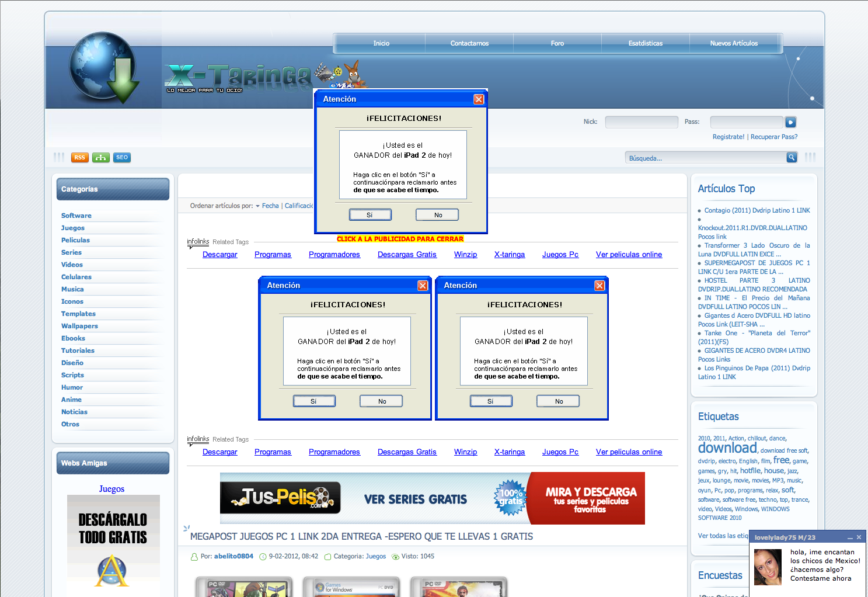Open the Foro navigation tab
This screenshot has width=868, height=597.
point(557,43)
